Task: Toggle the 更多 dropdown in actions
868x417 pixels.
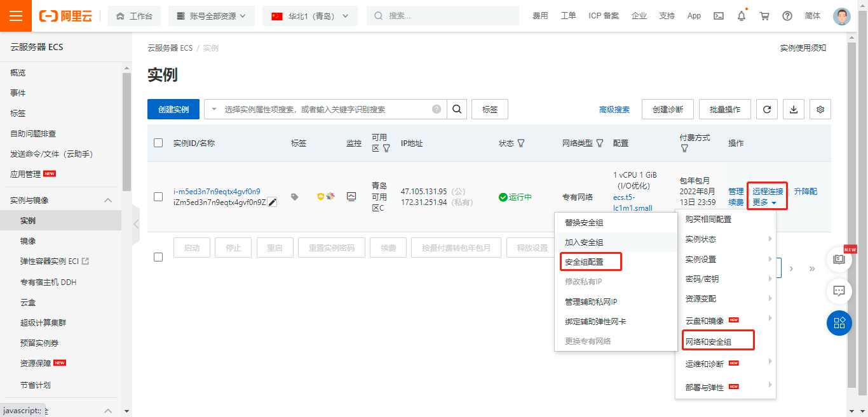Action: (x=764, y=202)
